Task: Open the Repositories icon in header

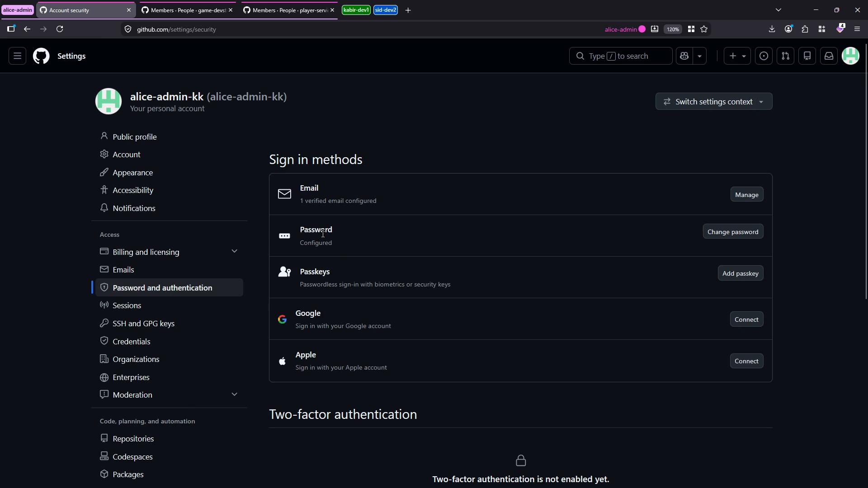Action: [807, 56]
